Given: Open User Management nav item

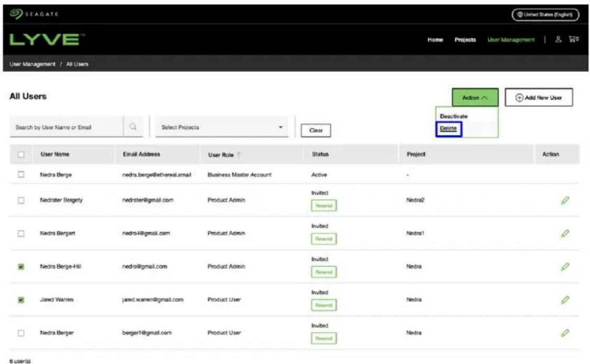Looking at the screenshot, I should 511,39.
